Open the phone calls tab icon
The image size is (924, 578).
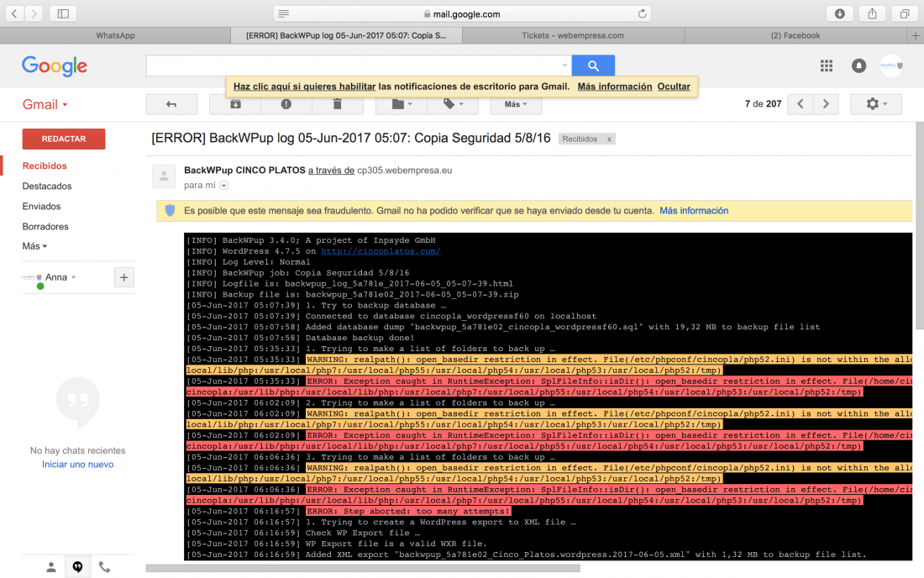click(104, 567)
